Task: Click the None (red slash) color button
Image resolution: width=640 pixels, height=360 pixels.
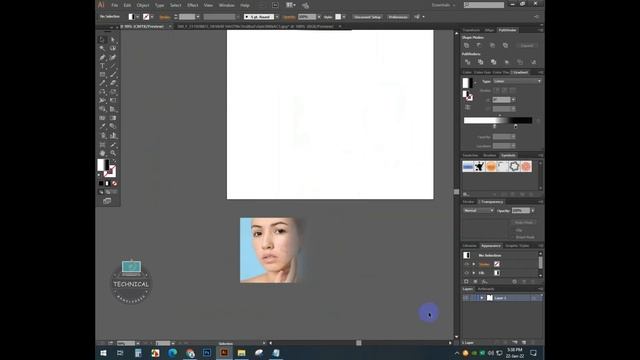Action: (114, 183)
